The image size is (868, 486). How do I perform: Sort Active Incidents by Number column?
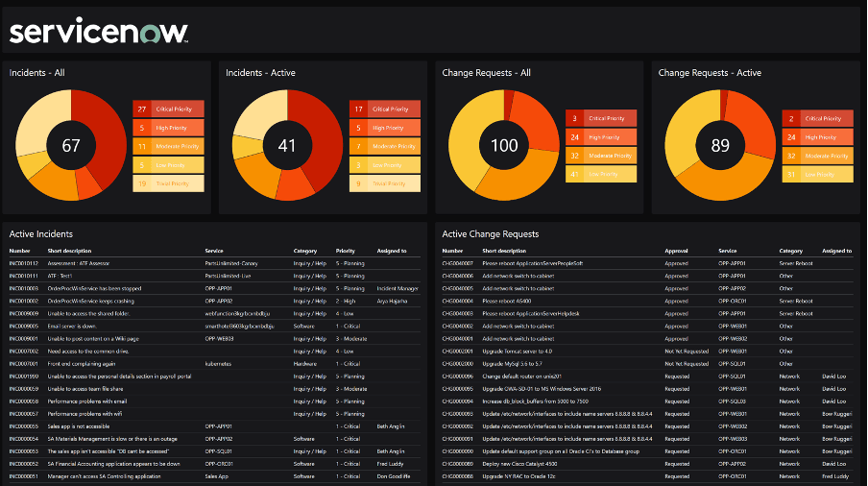tap(19, 251)
